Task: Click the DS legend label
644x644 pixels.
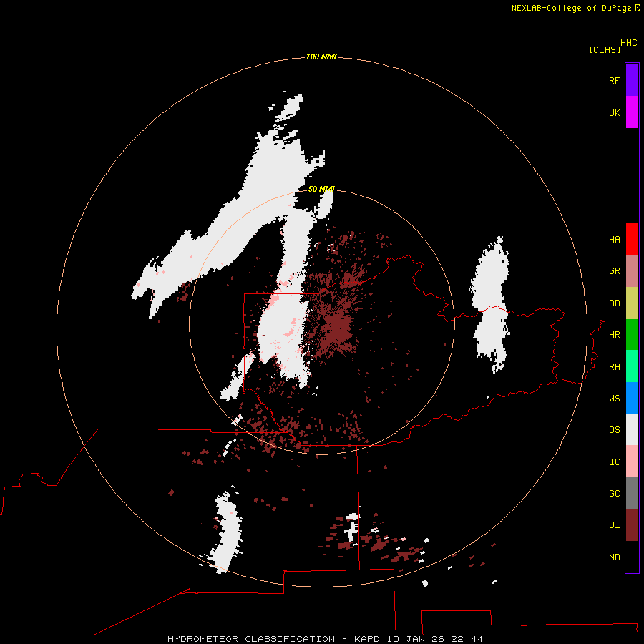Action: (x=614, y=430)
